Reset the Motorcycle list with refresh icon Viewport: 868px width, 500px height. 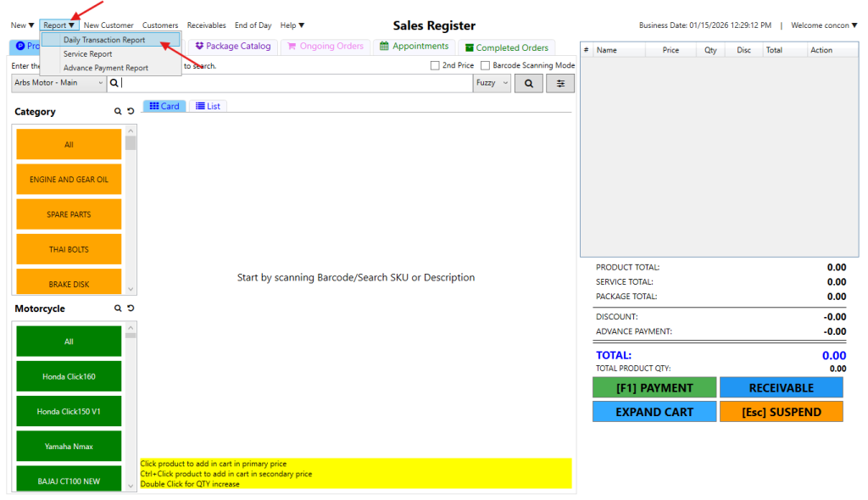pyautogui.click(x=131, y=308)
